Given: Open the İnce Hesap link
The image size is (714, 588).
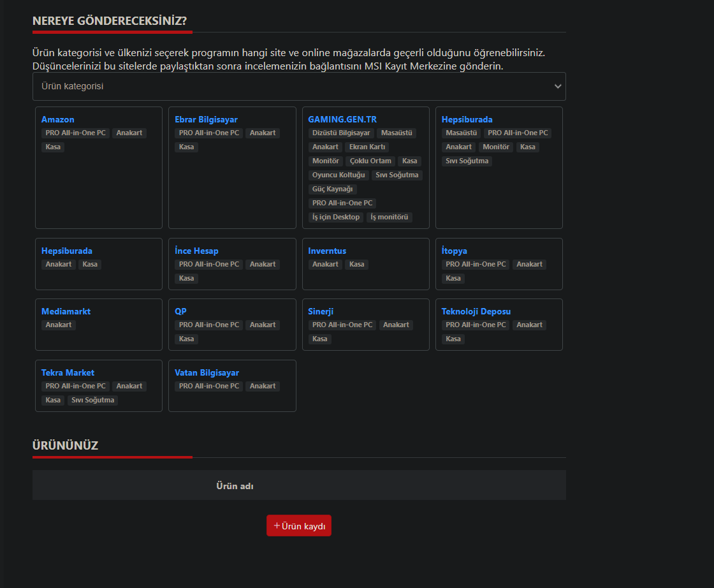Looking at the screenshot, I should pyautogui.click(x=197, y=251).
